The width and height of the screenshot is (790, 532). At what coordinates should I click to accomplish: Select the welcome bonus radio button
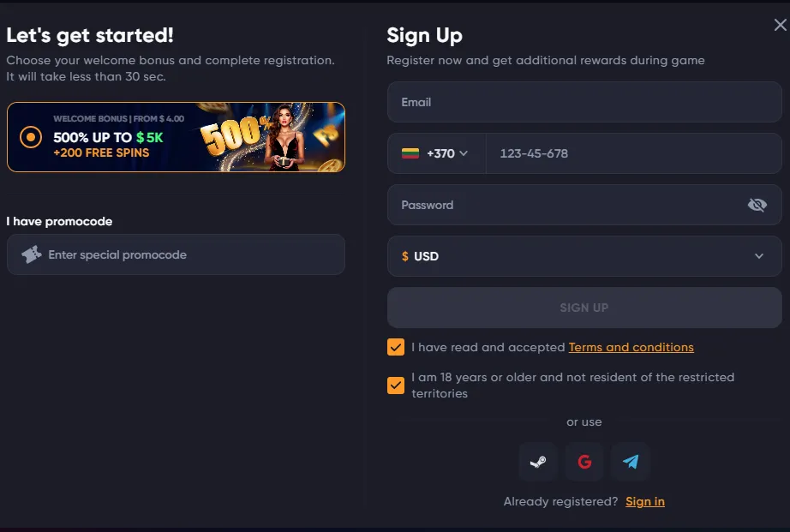(x=31, y=137)
